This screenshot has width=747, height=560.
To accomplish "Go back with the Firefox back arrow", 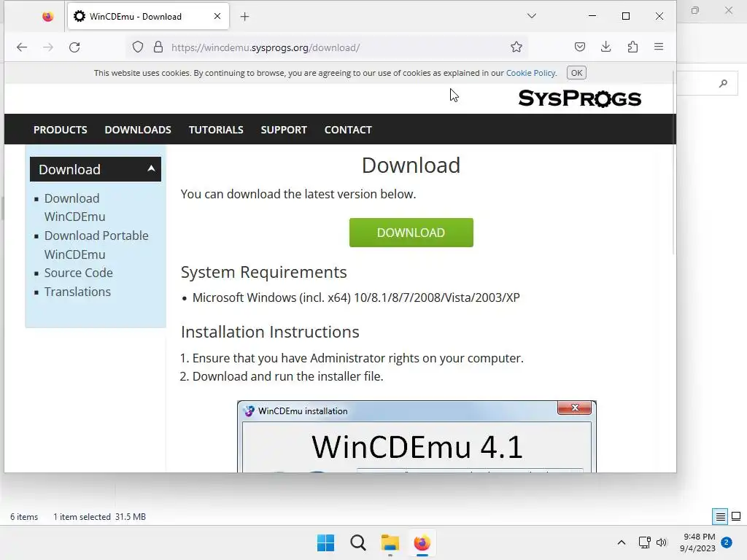I will click(x=22, y=47).
